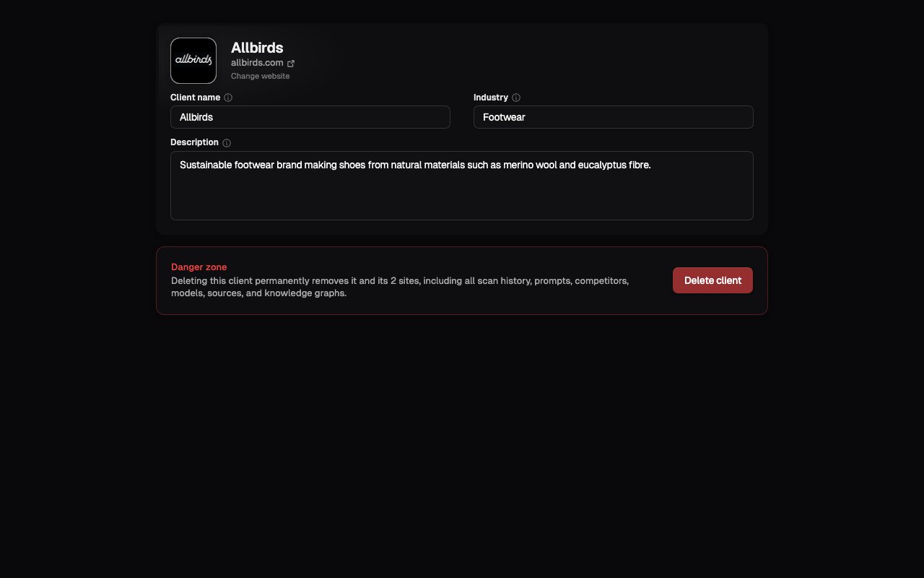Click the deletion warning paragraph text
This screenshot has width=924, height=578.
(400, 287)
